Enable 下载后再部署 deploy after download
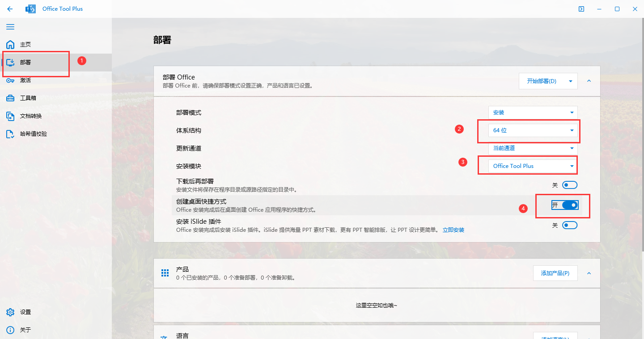This screenshot has height=339, width=644. (x=570, y=184)
